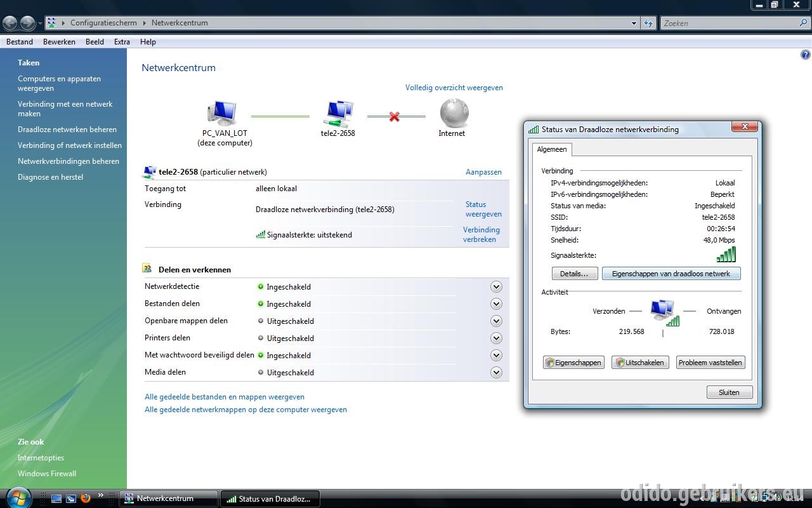
Task: Go back with the Back arrow
Action: click(x=10, y=23)
